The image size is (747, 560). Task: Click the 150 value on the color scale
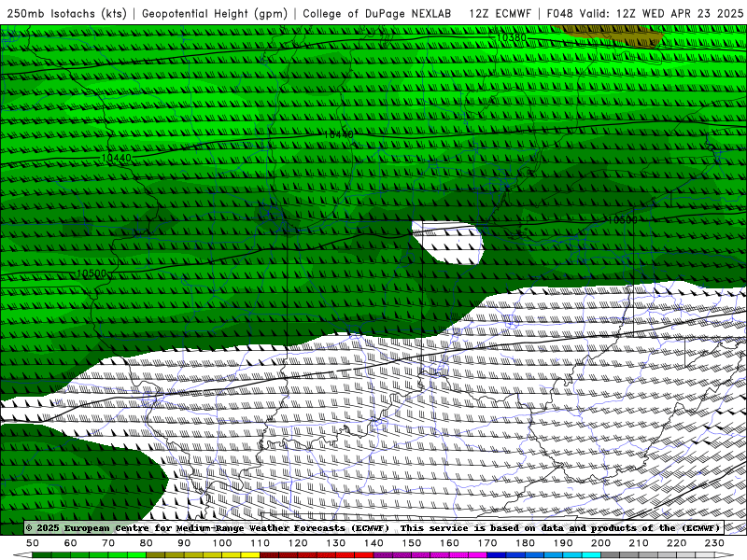click(411, 543)
